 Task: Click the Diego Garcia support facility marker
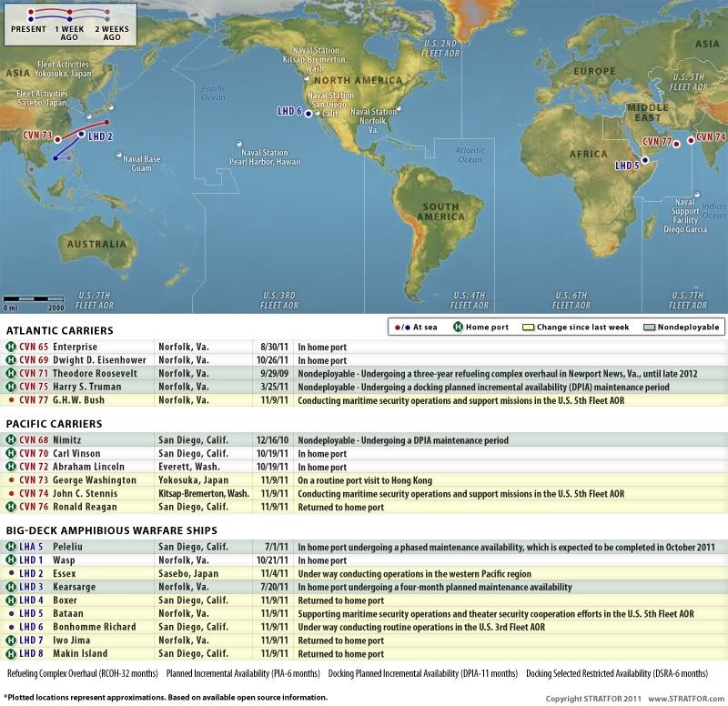pyautogui.click(x=696, y=194)
